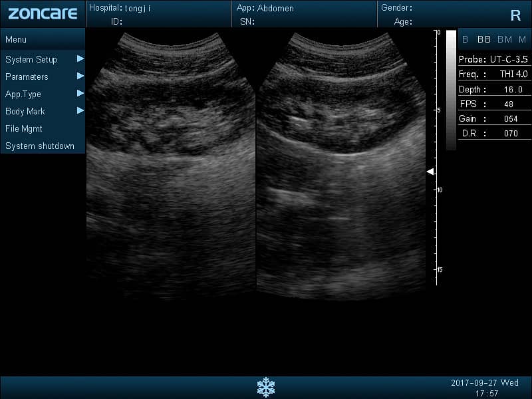This screenshot has width=532, height=399.
Task: Click the Menu header
Action: pyautogui.click(x=16, y=39)
